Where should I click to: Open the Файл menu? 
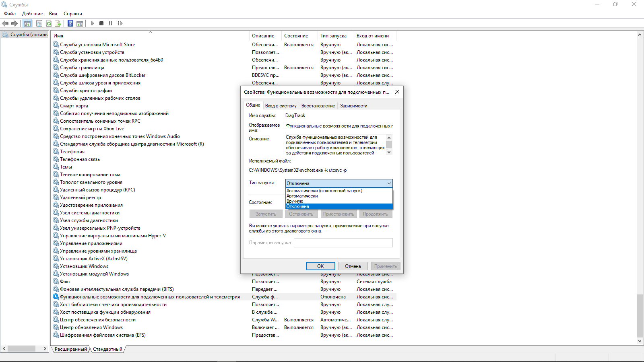(10, 14)
